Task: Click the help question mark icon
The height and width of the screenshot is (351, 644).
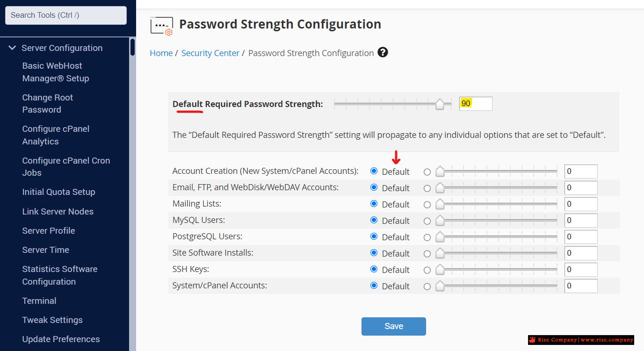Action: point(383,52)
